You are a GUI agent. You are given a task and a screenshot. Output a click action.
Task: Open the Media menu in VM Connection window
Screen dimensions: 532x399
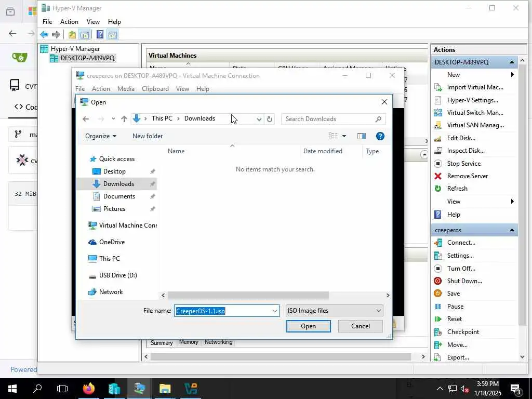[126, 88]
